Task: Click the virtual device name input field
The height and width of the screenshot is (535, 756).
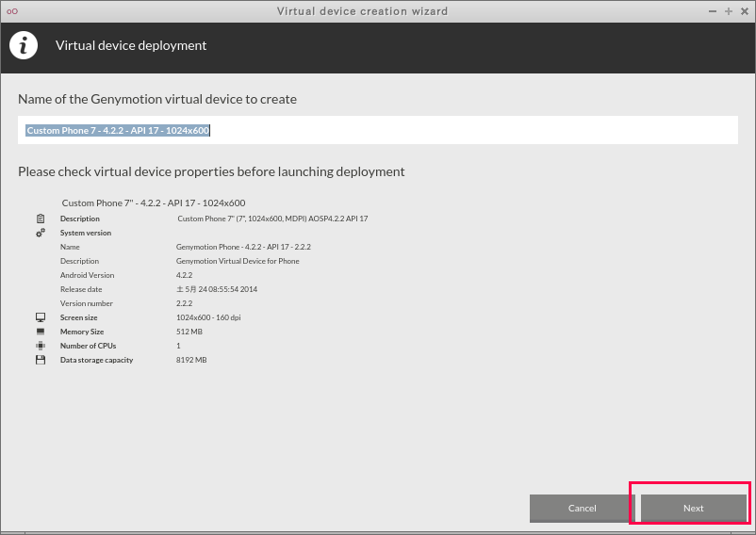Action: coord(377,130)
